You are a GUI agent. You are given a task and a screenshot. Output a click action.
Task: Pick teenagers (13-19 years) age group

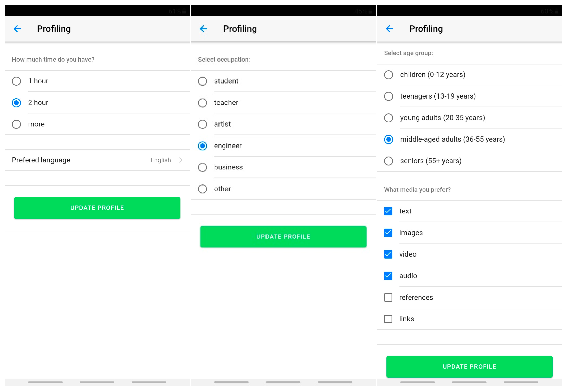388,96
